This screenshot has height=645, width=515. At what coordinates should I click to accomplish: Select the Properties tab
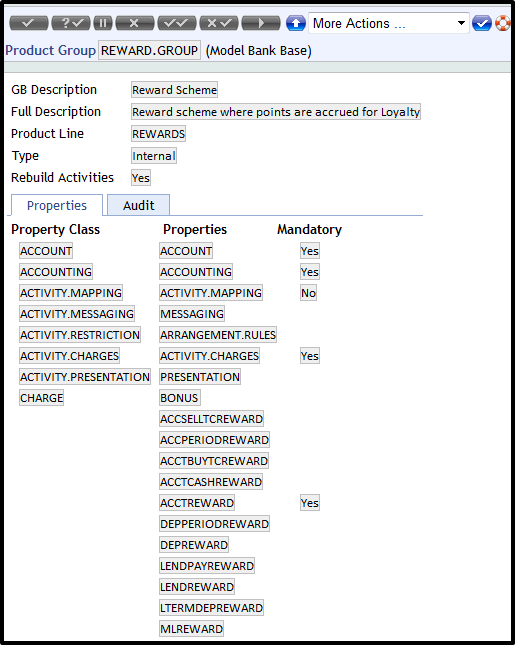click(x=57, y=205)
